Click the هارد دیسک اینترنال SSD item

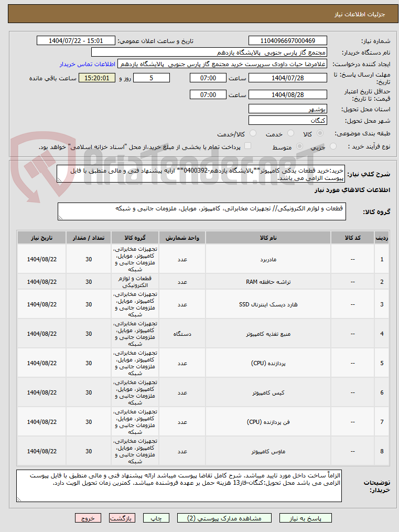pos(268,305)
